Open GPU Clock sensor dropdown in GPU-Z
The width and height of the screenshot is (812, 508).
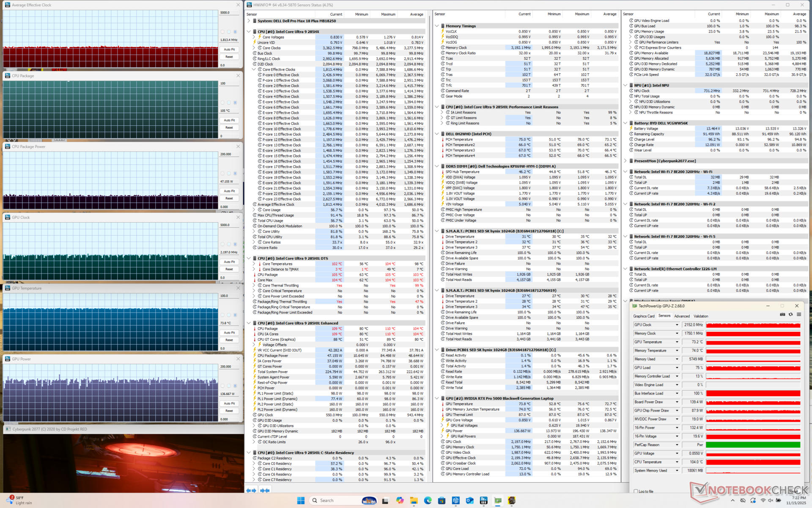[x=677, y=325]
